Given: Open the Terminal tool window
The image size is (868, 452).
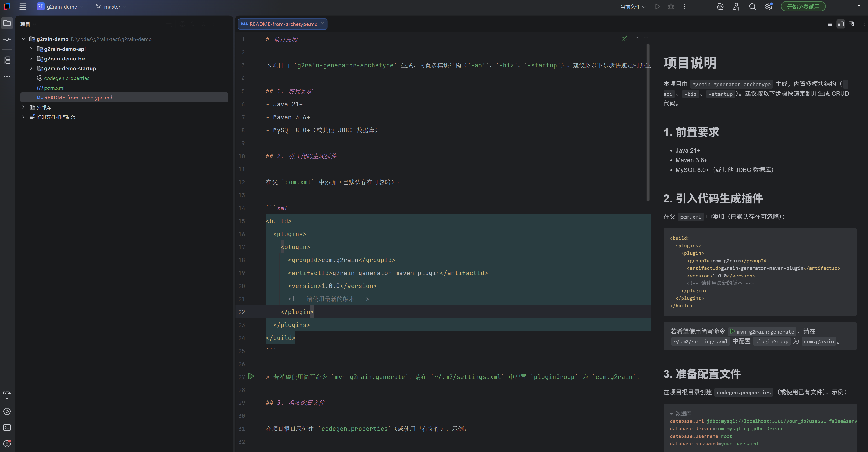Looking at the screenshot, I should pos(7,427).
